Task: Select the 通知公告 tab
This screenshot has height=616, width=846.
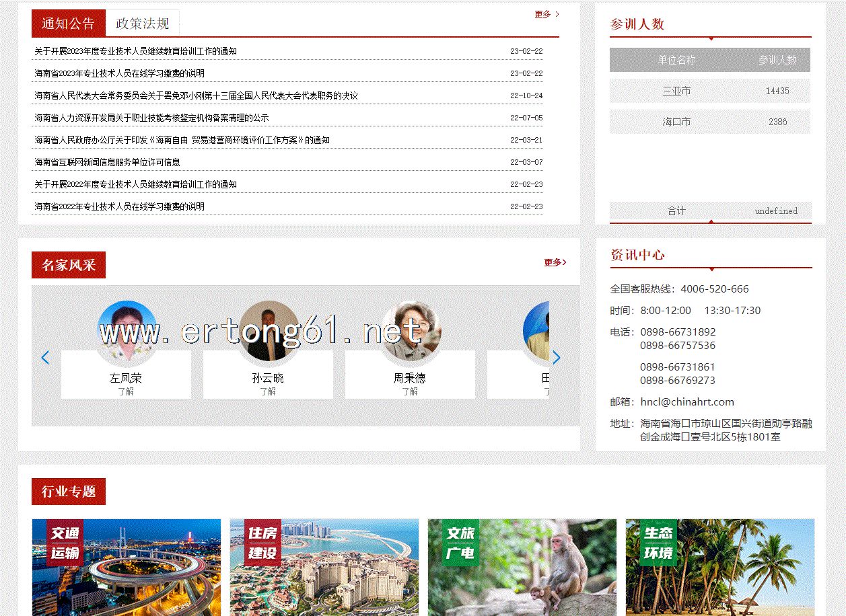Action: (68, 24)
